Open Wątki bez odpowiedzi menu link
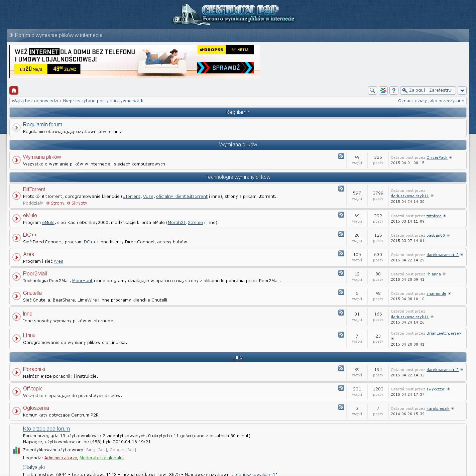 35,101
